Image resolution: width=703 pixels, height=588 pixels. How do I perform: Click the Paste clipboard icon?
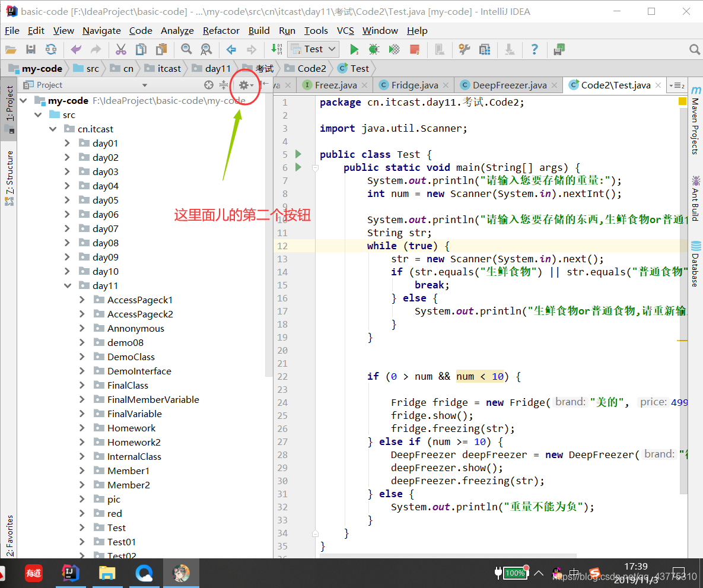(x=161, y=49)
